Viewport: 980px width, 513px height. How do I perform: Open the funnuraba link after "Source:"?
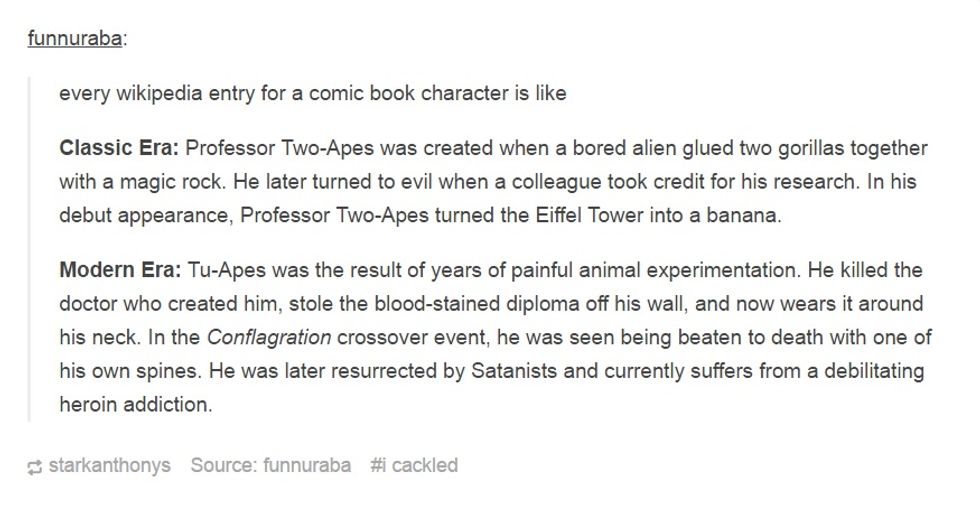pyautogui.click(x=307, y=466)
